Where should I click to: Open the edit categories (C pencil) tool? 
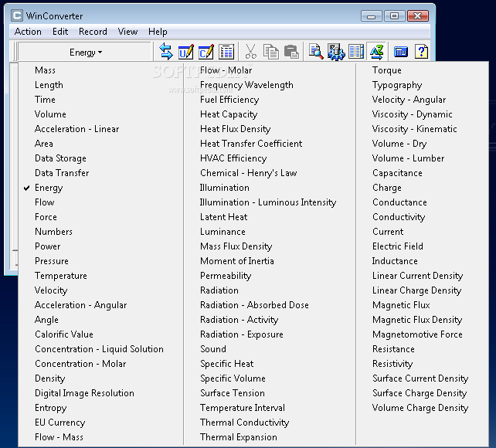coord(206,52)
